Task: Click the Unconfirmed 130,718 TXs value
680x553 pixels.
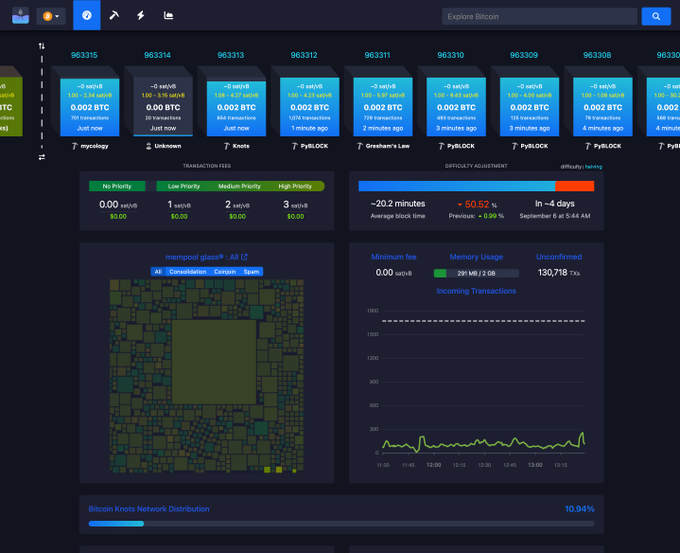Action: coord(559,273)
